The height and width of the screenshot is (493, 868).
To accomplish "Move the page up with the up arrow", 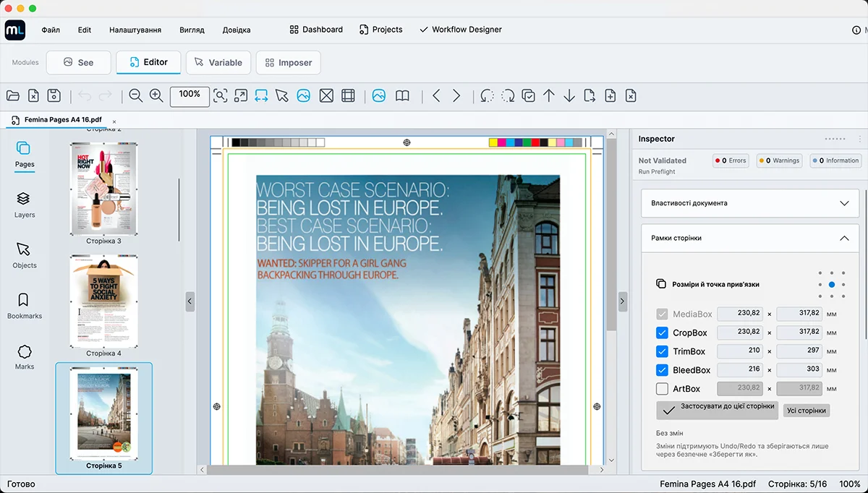I will click(549, 95).
